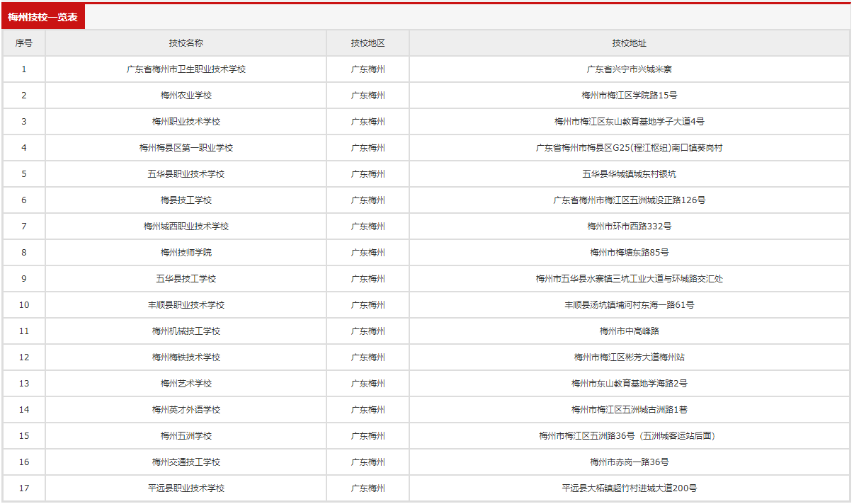Viewport: 854px width, 504px height.
Task: Click the 序号 column header
Action: [x=24, y=43]
